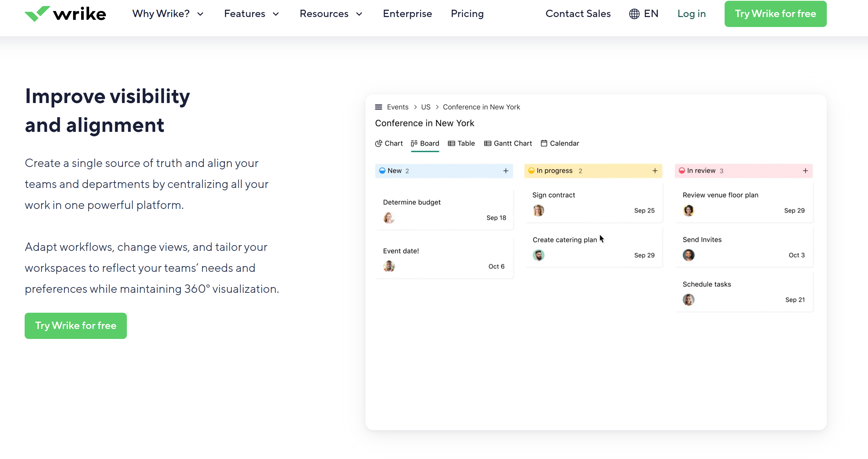
Task: Add a card to In progress column
Action: [x=655, y=171]
